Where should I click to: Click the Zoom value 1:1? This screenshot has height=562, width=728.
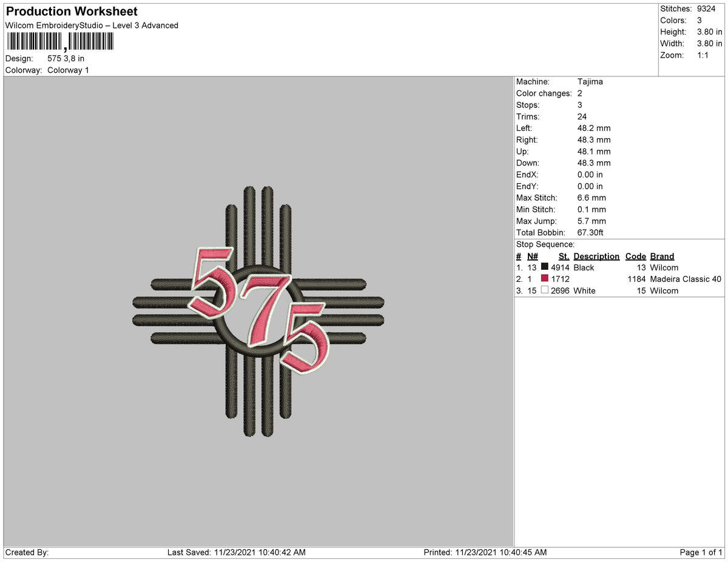(x=704, y=55)
